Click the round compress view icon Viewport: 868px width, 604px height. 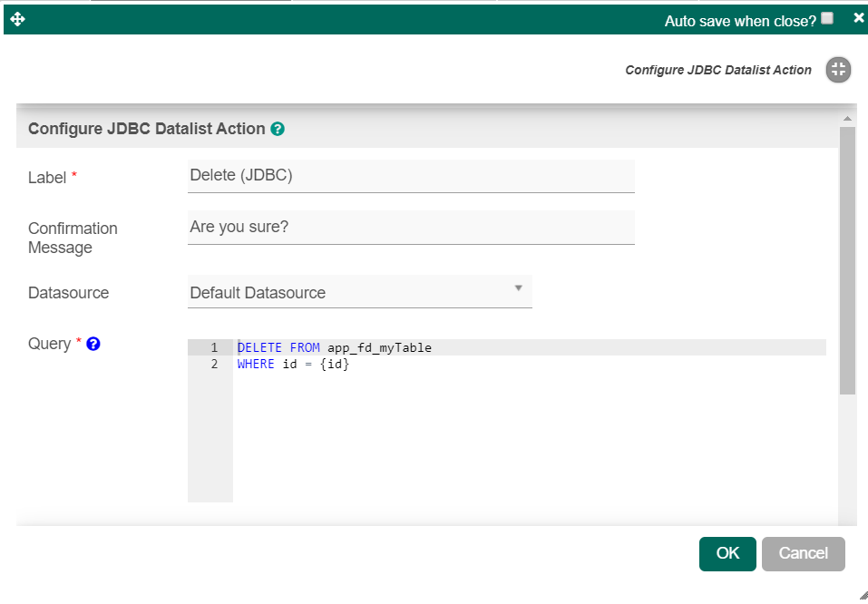pos(838,70)
